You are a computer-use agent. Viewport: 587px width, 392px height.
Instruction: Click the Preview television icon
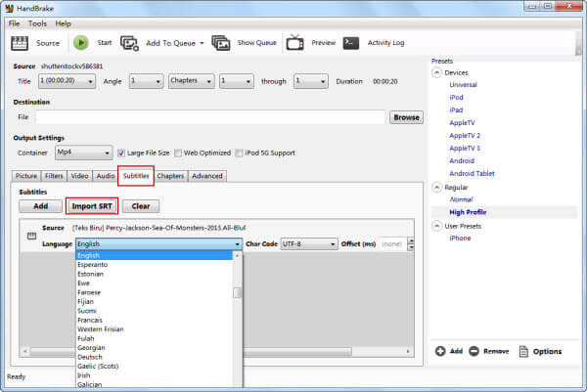pos(295,43)
